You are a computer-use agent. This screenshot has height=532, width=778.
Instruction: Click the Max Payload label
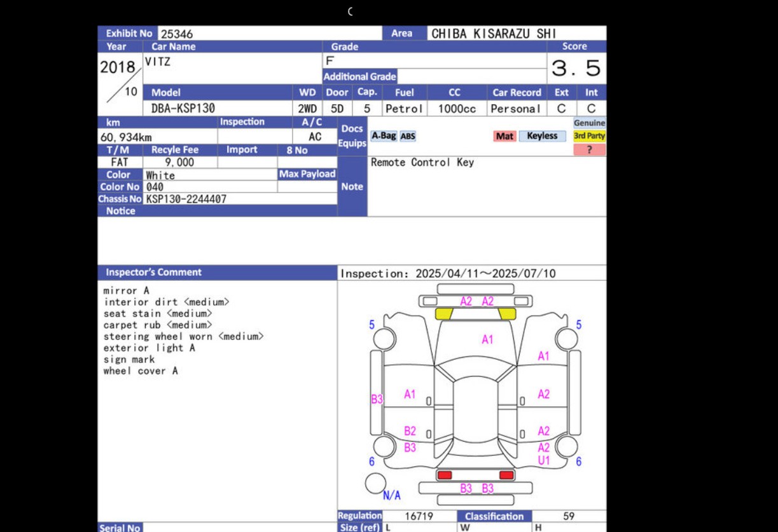[x=307, y=174]
